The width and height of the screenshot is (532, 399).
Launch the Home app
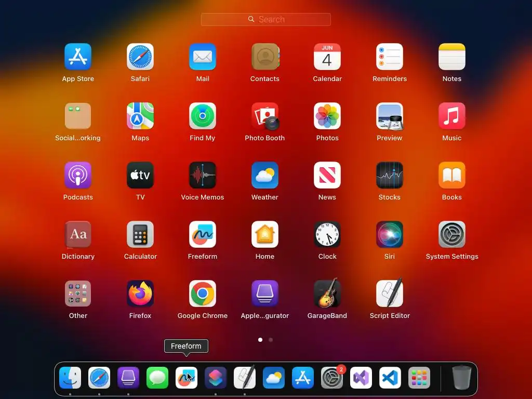[265, 234]
